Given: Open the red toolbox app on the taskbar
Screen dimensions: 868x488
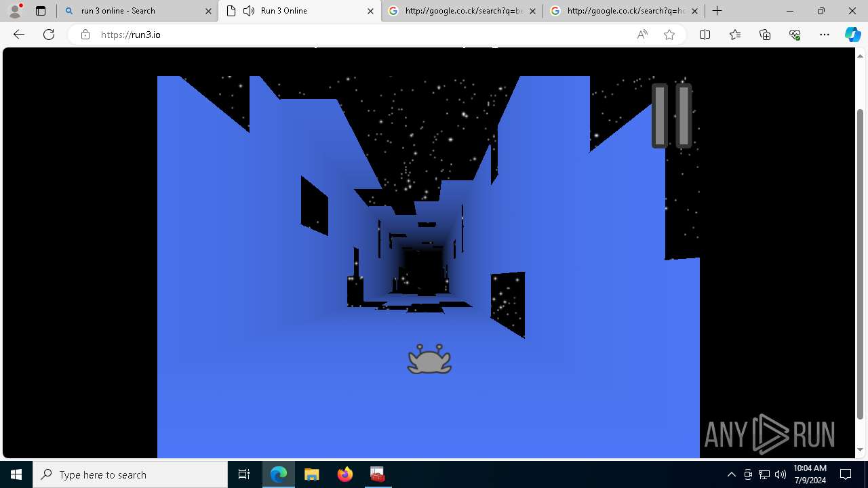Looking at the screenshot, I should [378, 474].
